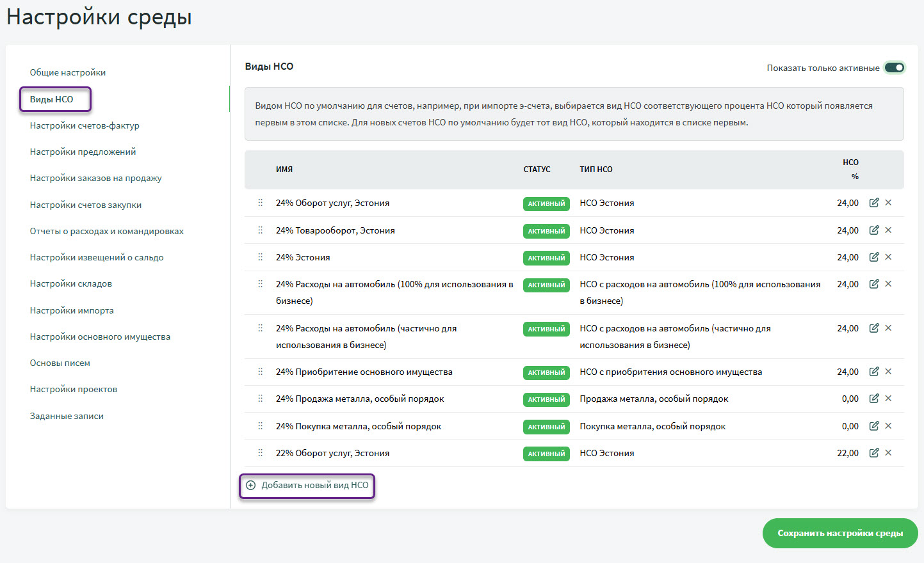This screenshot has width=924, height=563.
Task: Toggle Показать только активные switch
Action: coord(894,68)
